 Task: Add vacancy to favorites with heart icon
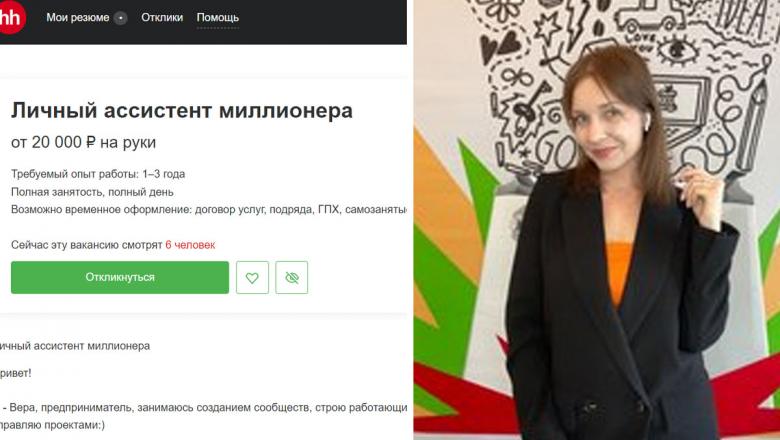[252, 277]
